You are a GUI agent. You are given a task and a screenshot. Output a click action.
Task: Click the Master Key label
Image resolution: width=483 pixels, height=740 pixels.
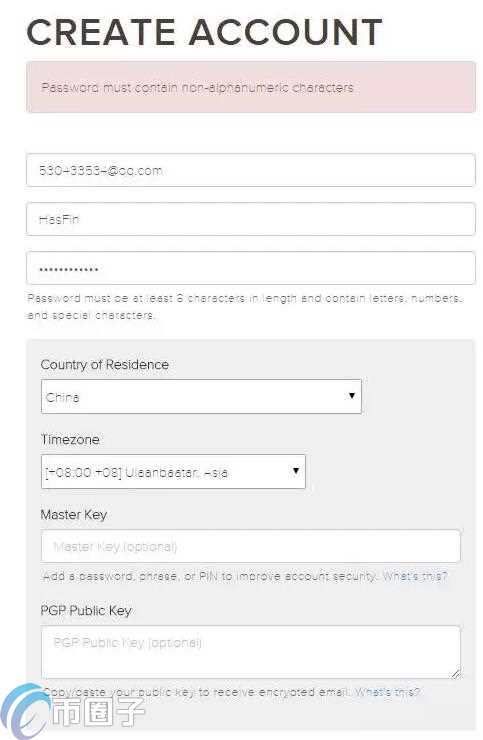tap(74, 514)
